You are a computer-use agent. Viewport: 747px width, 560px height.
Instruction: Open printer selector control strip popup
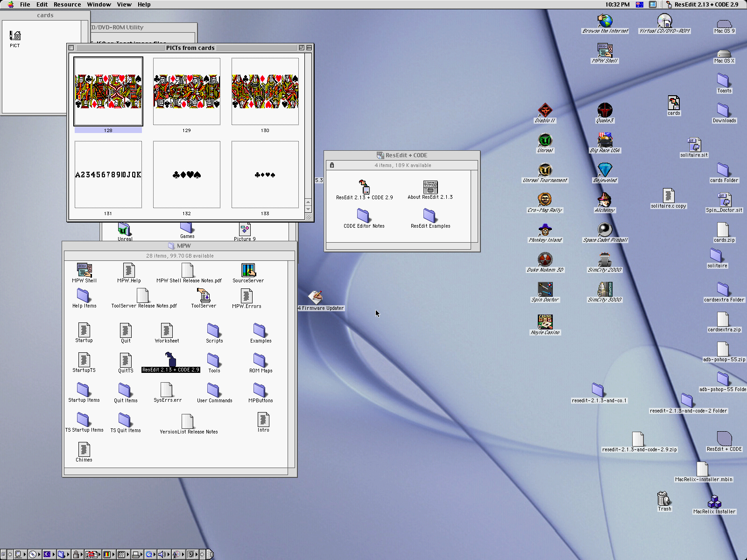[137, 554]
